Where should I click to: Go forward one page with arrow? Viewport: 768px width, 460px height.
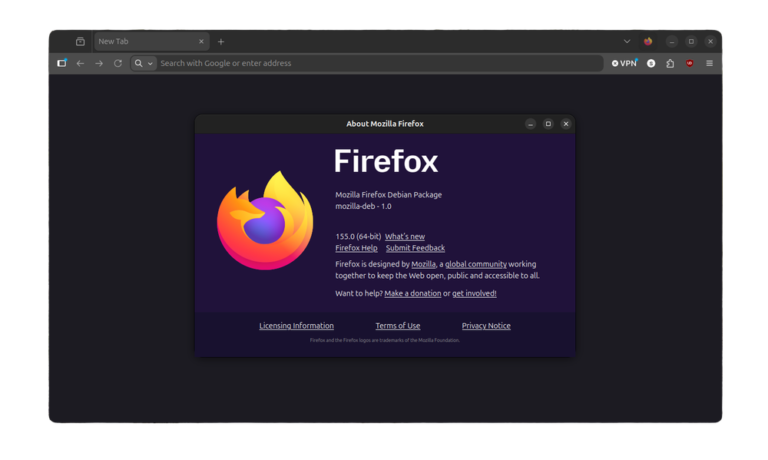[99, 63]
